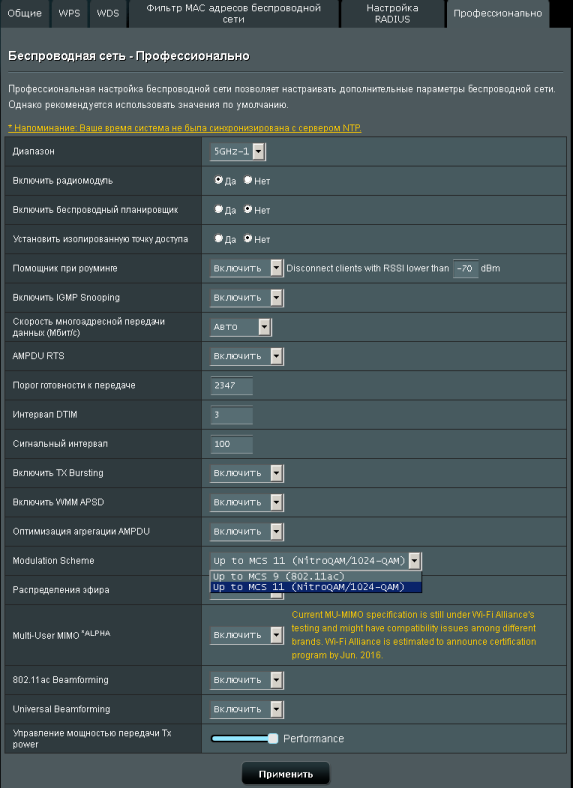Viewport: 573px width, 788px height.
Task: Open the Включить TX Bursting dropdown
Action: pos(247,473)
